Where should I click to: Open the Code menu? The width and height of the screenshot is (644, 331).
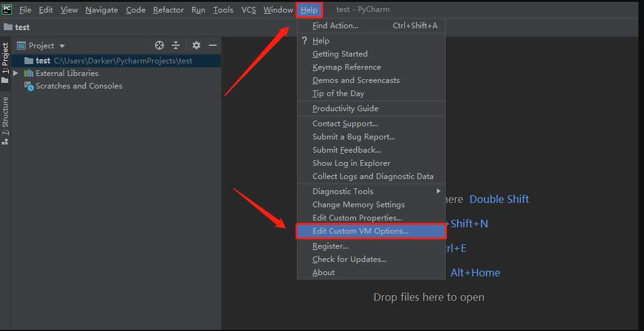pyautogui.click(x=136, y=10)
